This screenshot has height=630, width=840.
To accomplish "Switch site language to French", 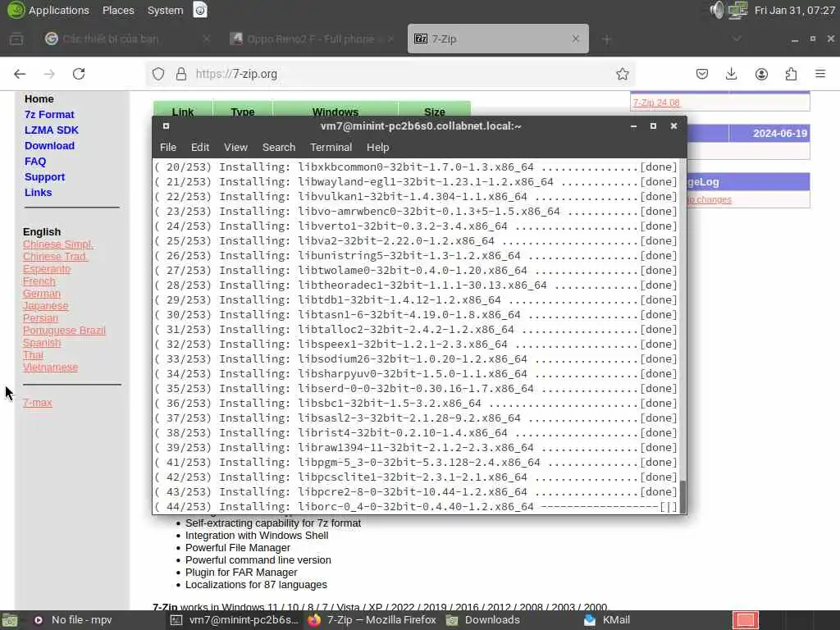I will (x=39, y=281).
